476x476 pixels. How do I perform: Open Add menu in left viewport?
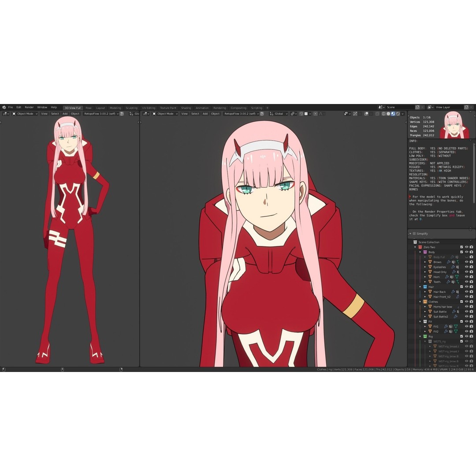(x=65, y=114)
